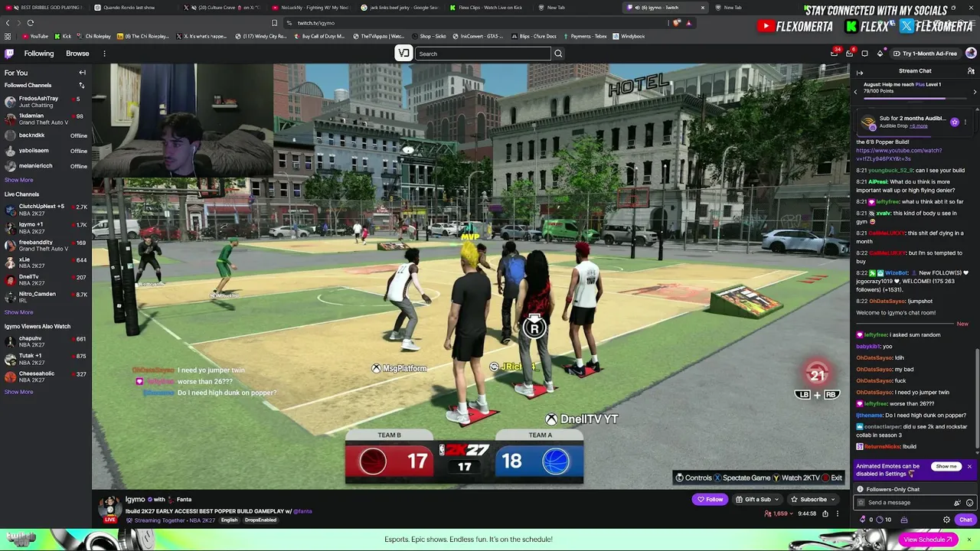Open chat settings gear icon
Viewport: 980px width, 551px height.
[946, 520]
